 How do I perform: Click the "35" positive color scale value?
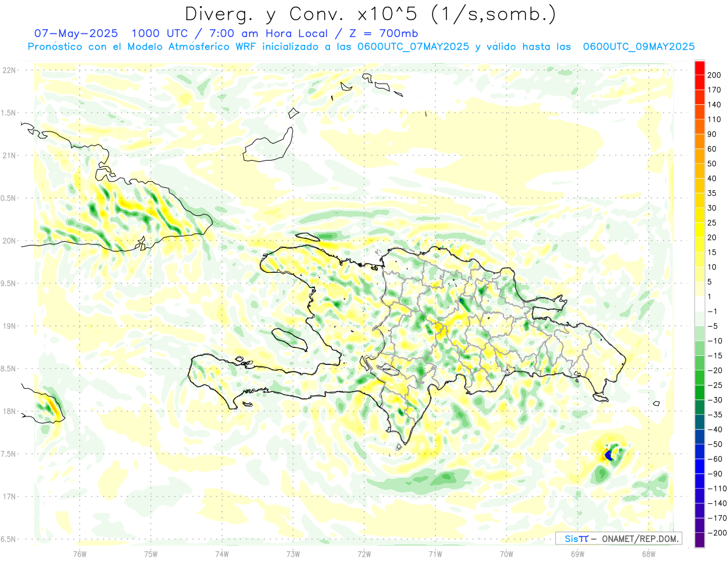712,193
